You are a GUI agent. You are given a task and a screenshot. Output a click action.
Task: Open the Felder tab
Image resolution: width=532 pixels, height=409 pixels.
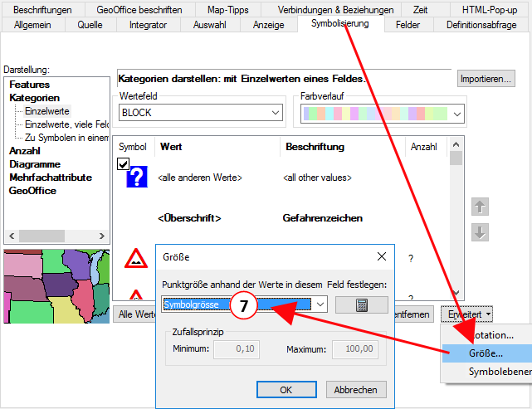408,25
